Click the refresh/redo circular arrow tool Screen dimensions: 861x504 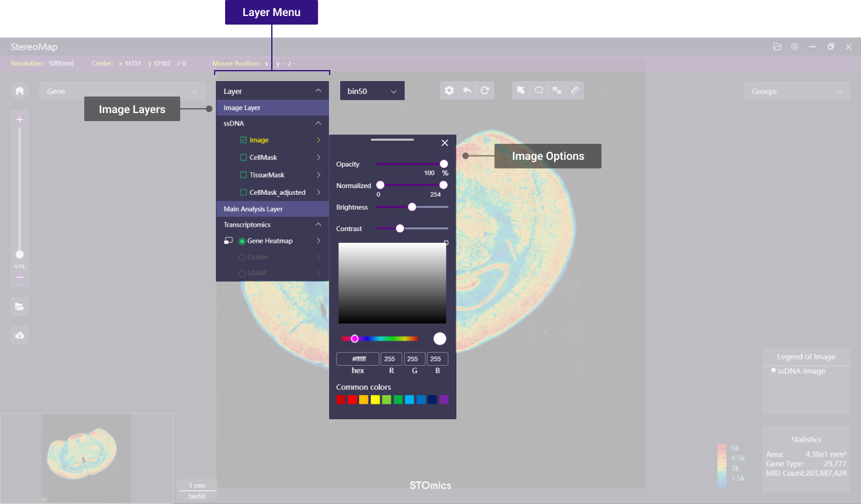click(x=485, y=90)
